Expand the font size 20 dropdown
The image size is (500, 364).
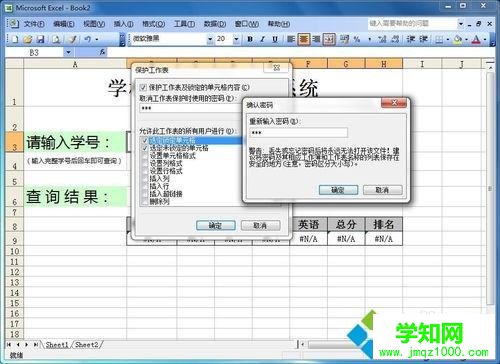click(x=236, y=39)
